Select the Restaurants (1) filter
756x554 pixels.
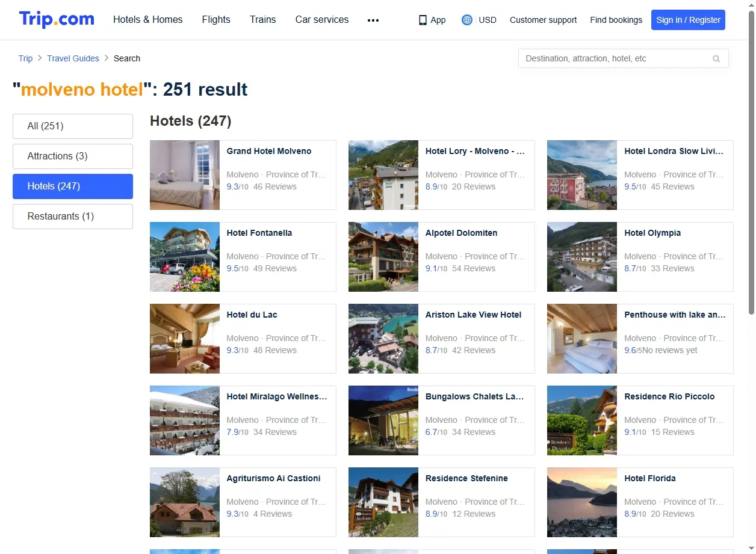coord(73,217)
